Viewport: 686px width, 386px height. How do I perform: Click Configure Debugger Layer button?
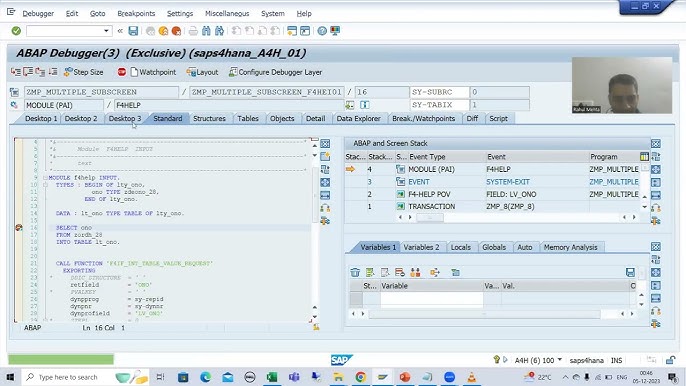click(x=276, y=72)
